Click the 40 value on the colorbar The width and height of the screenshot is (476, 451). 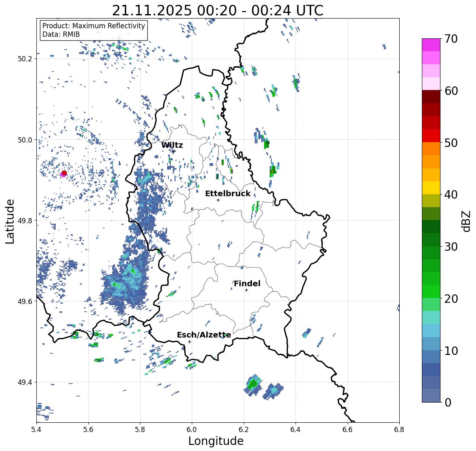451,195
